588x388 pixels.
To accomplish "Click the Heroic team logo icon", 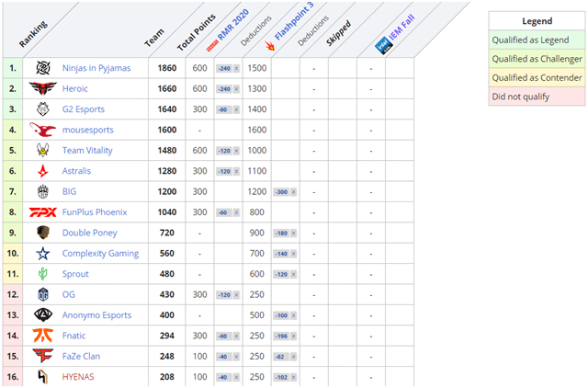I will point(43,88).
